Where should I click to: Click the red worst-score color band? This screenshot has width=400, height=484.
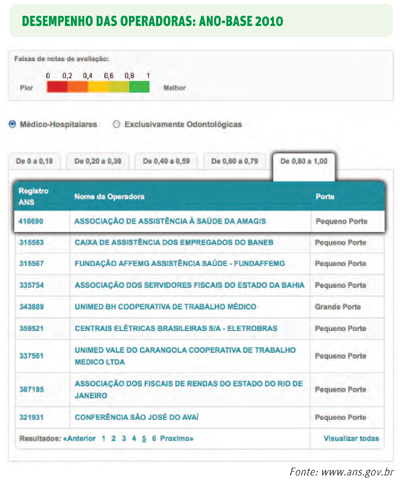(57, 87)
